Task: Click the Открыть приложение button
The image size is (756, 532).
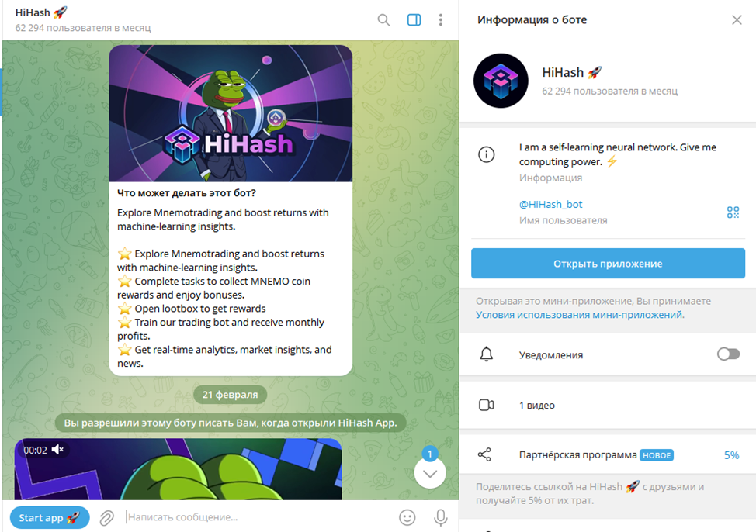Action: pos(608,264)
